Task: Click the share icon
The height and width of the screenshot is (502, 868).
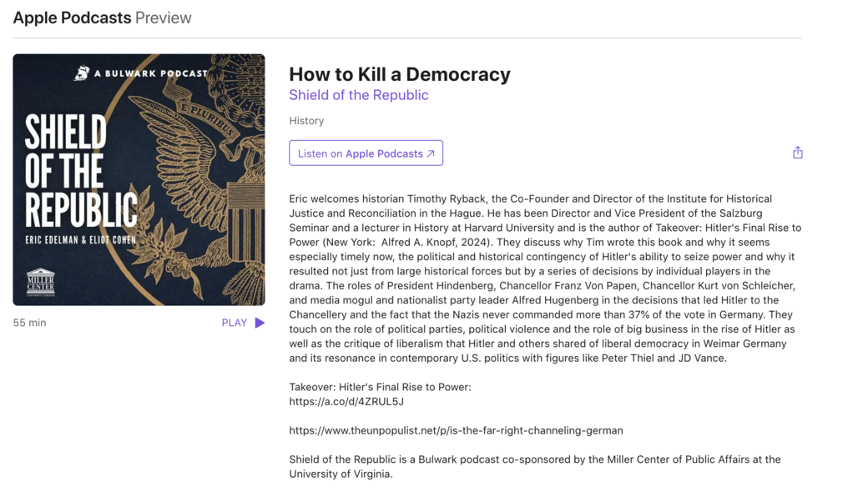Action: click(x=798, y=153)
